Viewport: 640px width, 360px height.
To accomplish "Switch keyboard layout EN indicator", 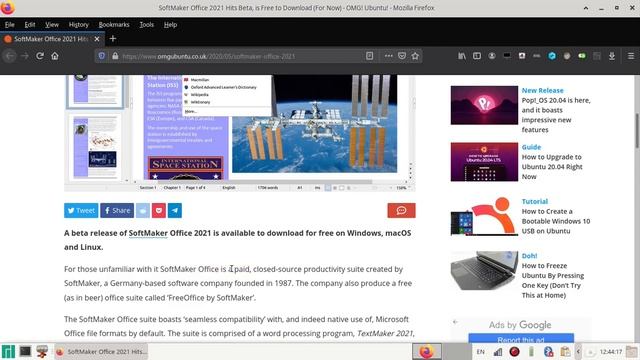I will click(480, 351).
